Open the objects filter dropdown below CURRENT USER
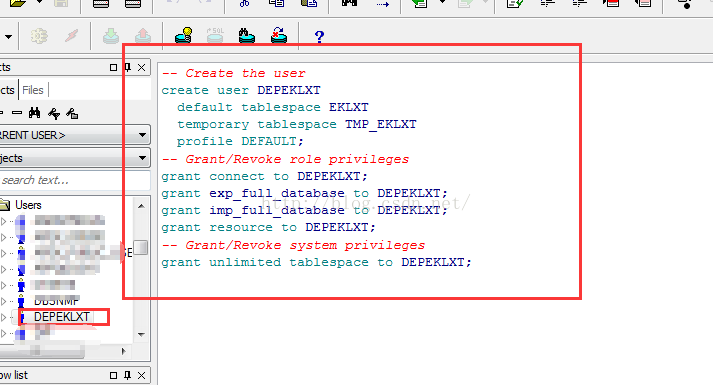 pyautogui.click(x=142, y=158)
